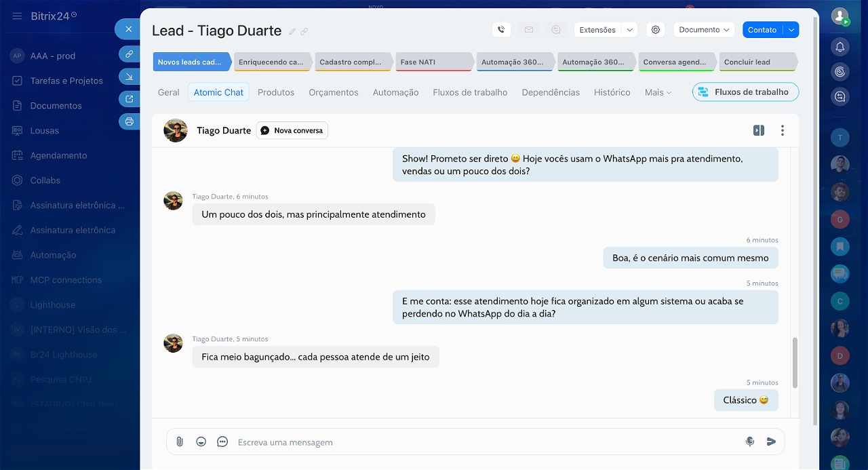Click the Nova conversa button
Viewport: 868px width, 470px height.
click(x=292, y=130)
